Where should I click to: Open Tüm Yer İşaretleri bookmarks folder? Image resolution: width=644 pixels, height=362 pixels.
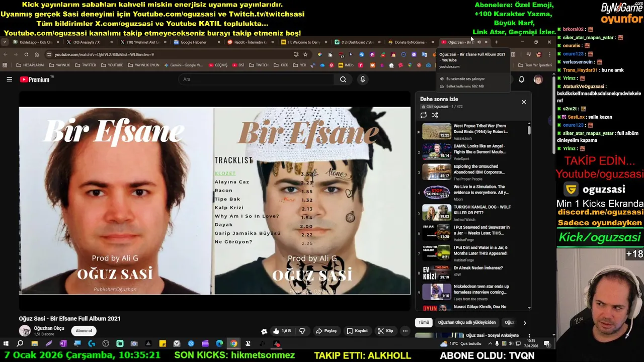pos(535,65)
